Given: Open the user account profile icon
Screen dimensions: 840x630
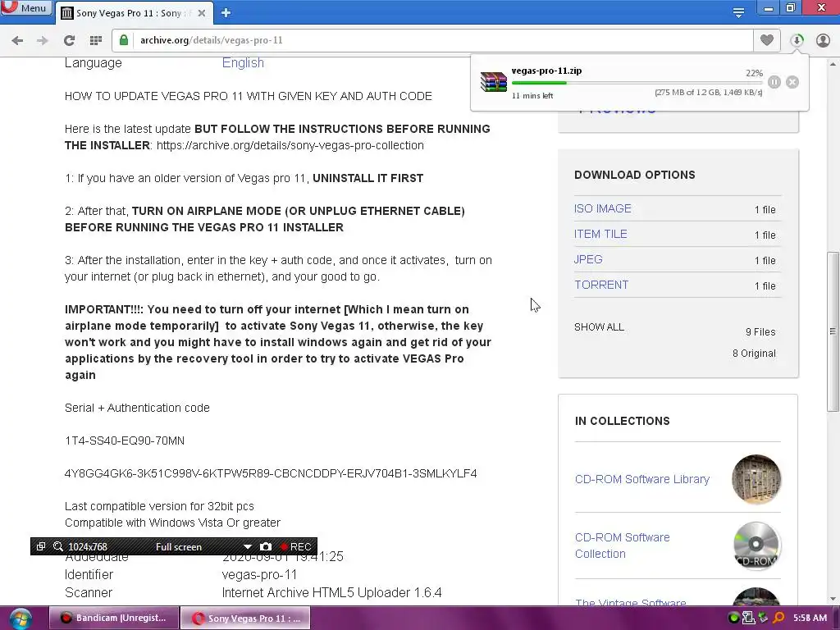Looking at the screenshot, I should pyautogui.click(x=823, y=40).
